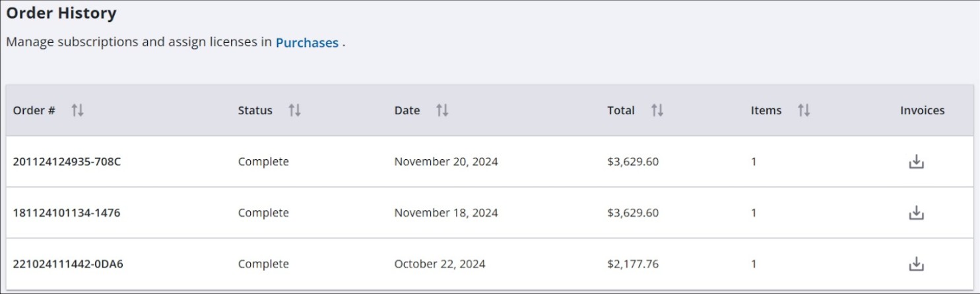Viewport: 980px width, 294px height.
Task: Click the Order History heading
Action: [x=61, y=13]
